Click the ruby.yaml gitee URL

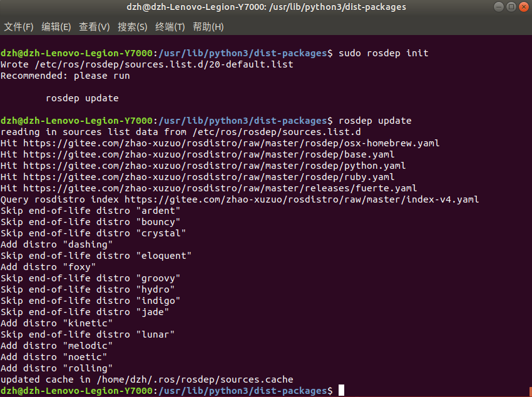tap(208, 177)
